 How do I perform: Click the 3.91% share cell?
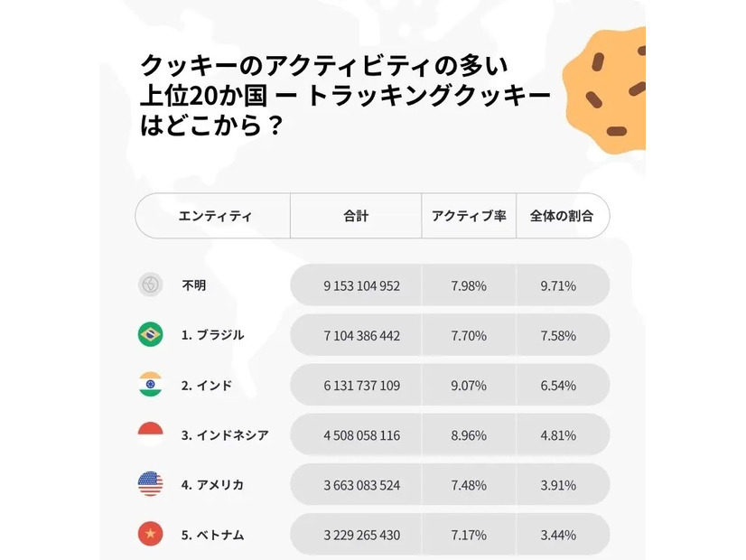pyautogui.click(x=558, y=484)
